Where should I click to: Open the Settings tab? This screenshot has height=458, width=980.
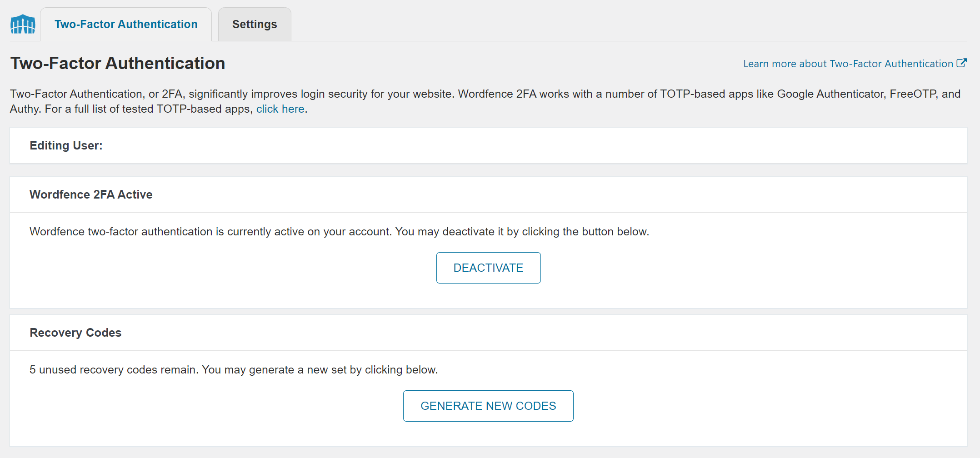[x=255, y=25]
